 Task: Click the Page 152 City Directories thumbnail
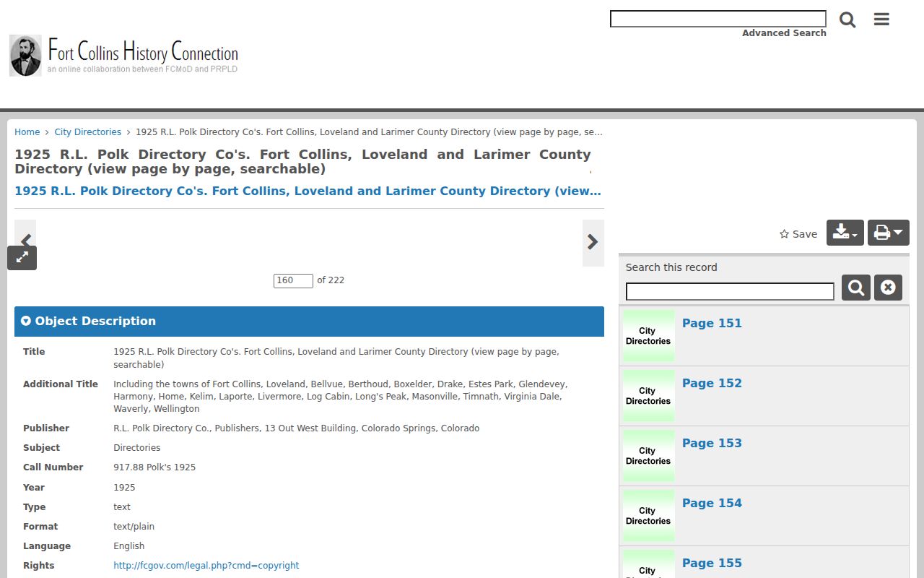(x=648, y=396)
